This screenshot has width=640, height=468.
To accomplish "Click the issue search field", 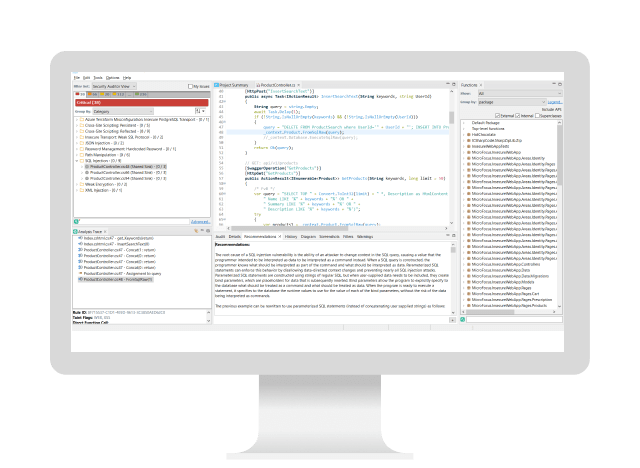I will [134, 222].
